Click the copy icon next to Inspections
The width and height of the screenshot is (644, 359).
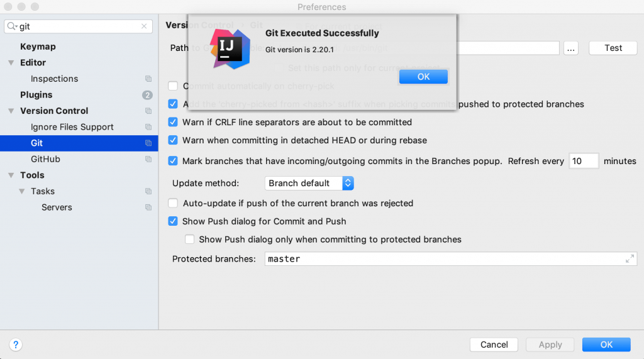tap(148, 79)
